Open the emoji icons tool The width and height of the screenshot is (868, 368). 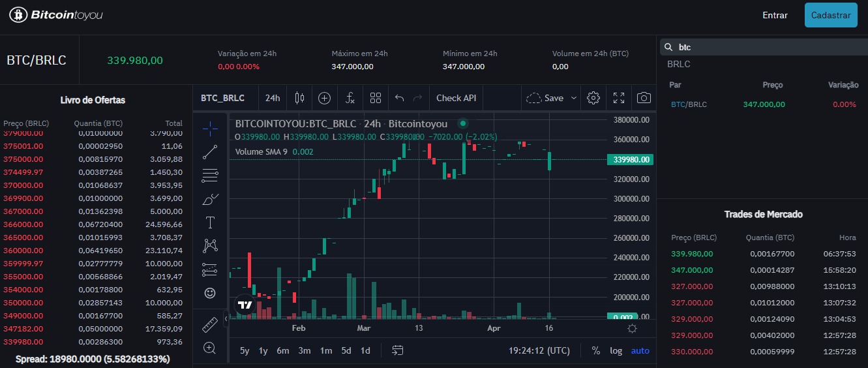coord(210,293)
